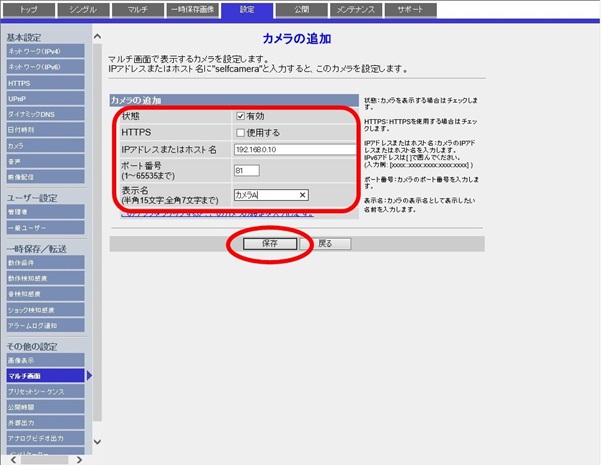
Task: Open the 動作条件 settings
Action: point(45,263)
